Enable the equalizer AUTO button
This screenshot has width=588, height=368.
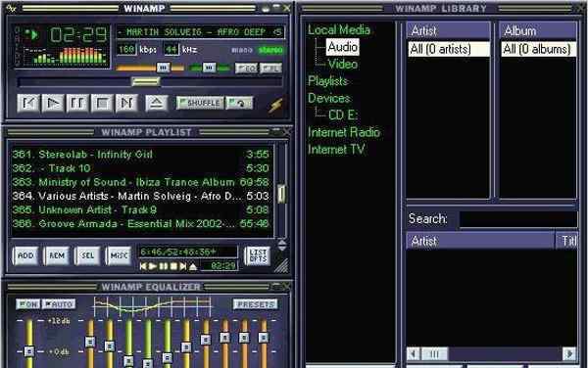[x=59, y=304]
